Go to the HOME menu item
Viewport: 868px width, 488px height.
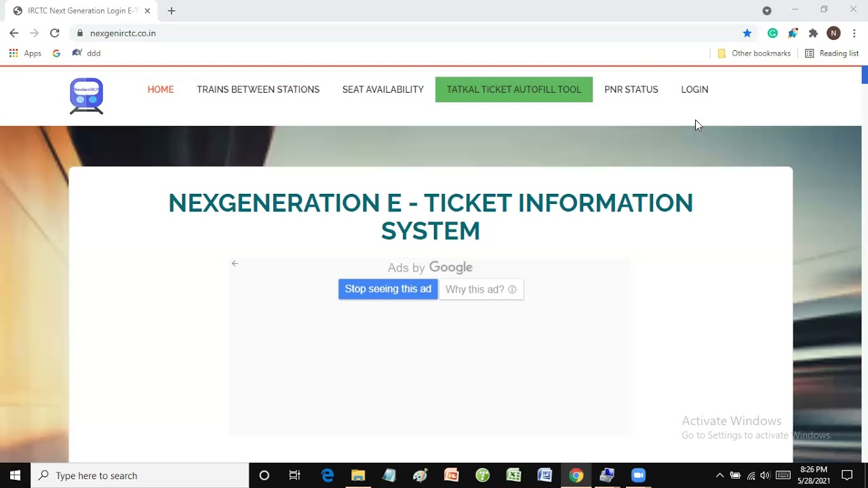point(161,89)
